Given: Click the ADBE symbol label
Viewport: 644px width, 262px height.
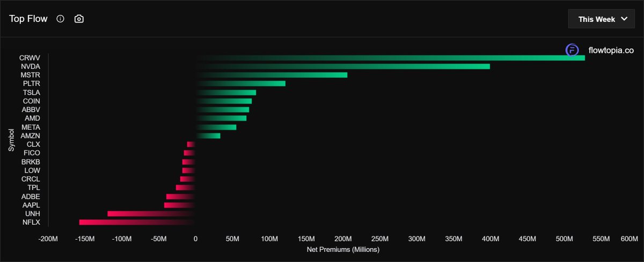Looking at the screenshot, I should pyautogui.click(x=31, y=196).
